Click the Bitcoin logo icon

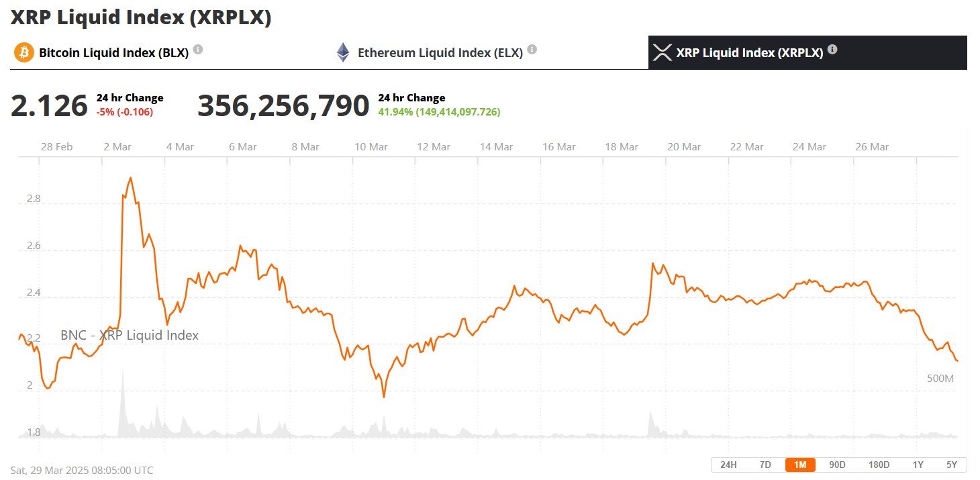coord(25,52)
